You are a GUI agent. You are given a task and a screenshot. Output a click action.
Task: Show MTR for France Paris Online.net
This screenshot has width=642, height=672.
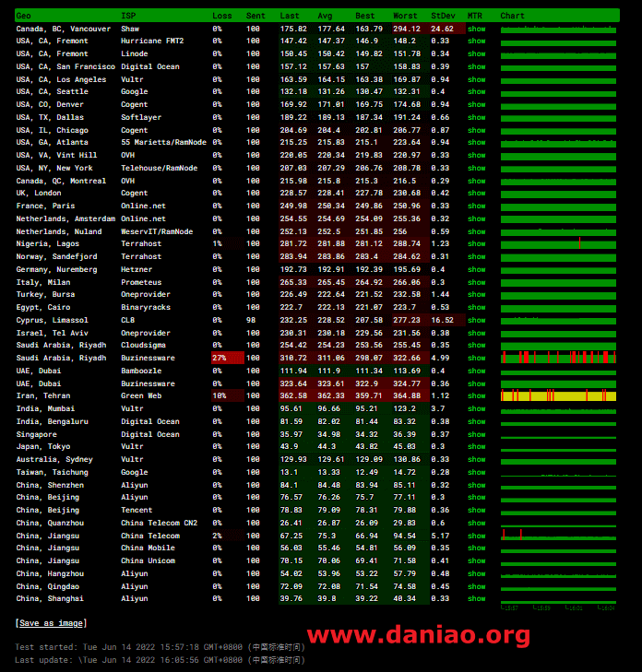point(477,206)
